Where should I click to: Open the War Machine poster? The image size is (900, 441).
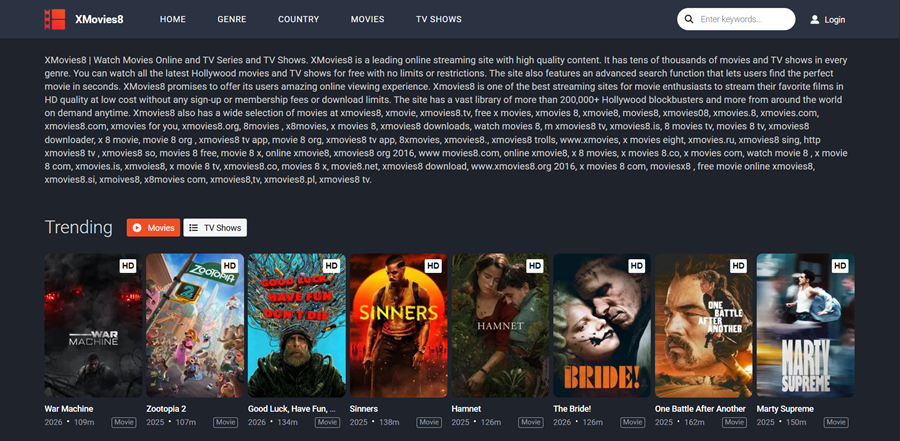[93, 326]
